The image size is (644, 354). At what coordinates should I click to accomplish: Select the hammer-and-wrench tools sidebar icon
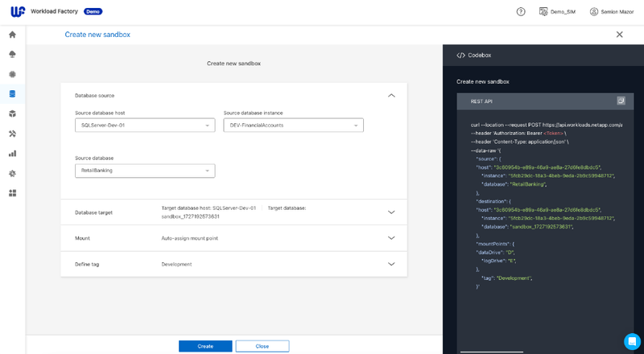pos(12,134)
